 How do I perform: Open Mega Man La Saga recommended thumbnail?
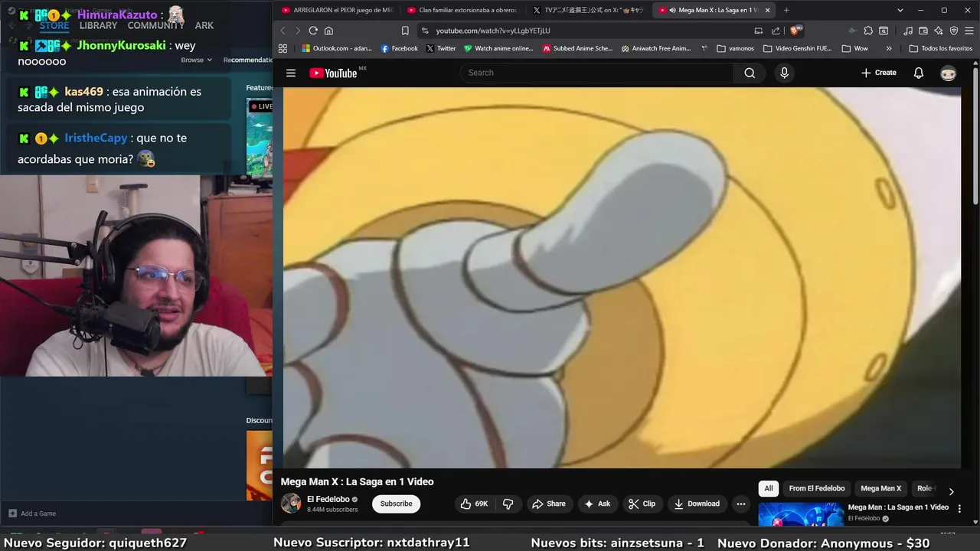point(801,515)
